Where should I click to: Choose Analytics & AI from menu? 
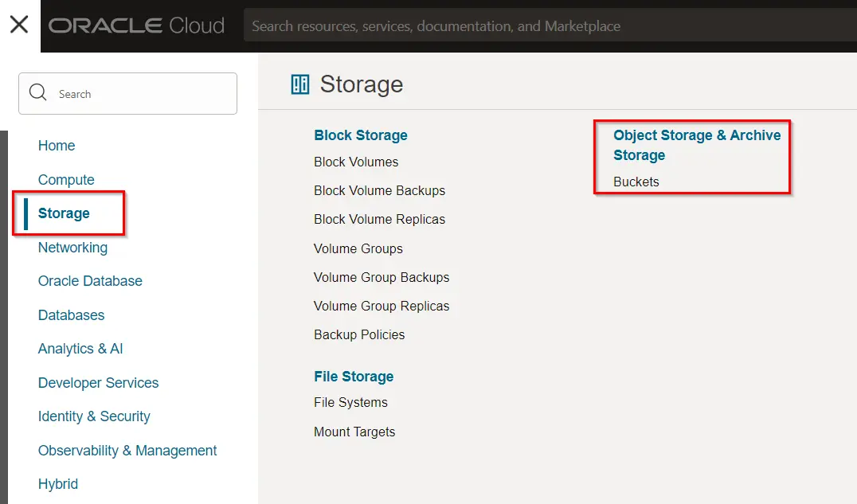(80, 349)
